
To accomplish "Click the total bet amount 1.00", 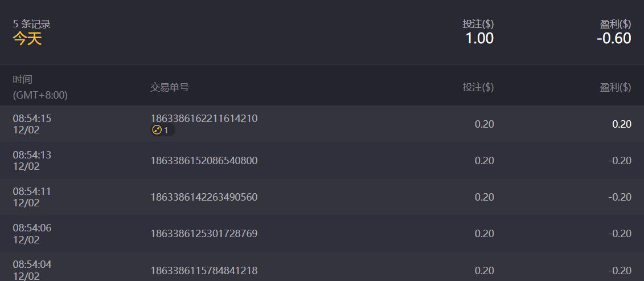I will [479, 39].
